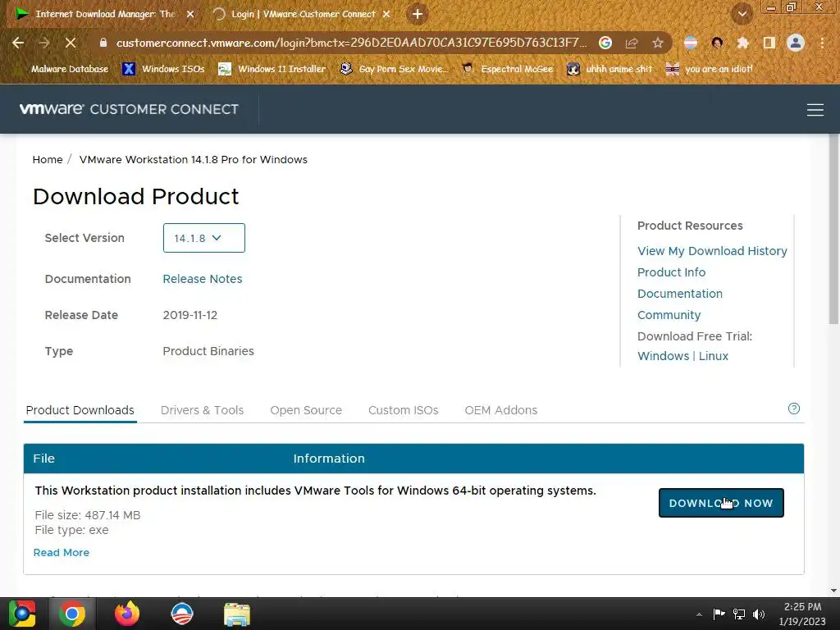Switch to Internet Download Manager tab
Viewport: 840px width, 630px height.
103,14
